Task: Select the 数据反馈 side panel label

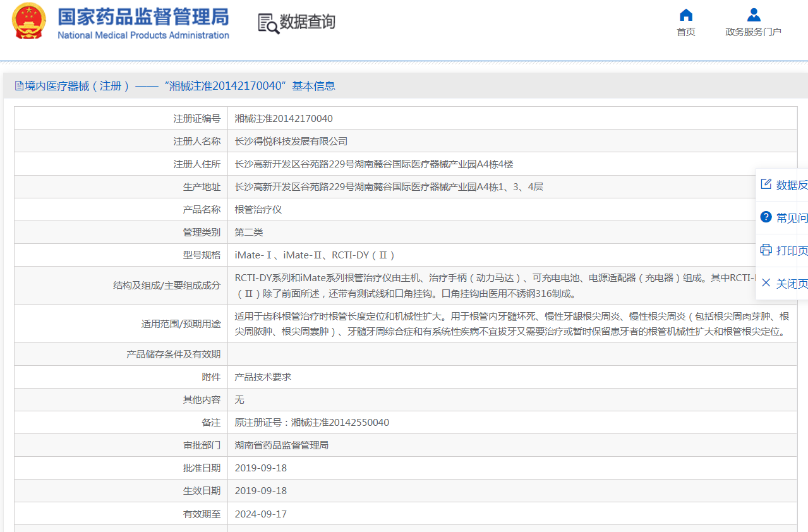Action: click(x=792, y=184)
